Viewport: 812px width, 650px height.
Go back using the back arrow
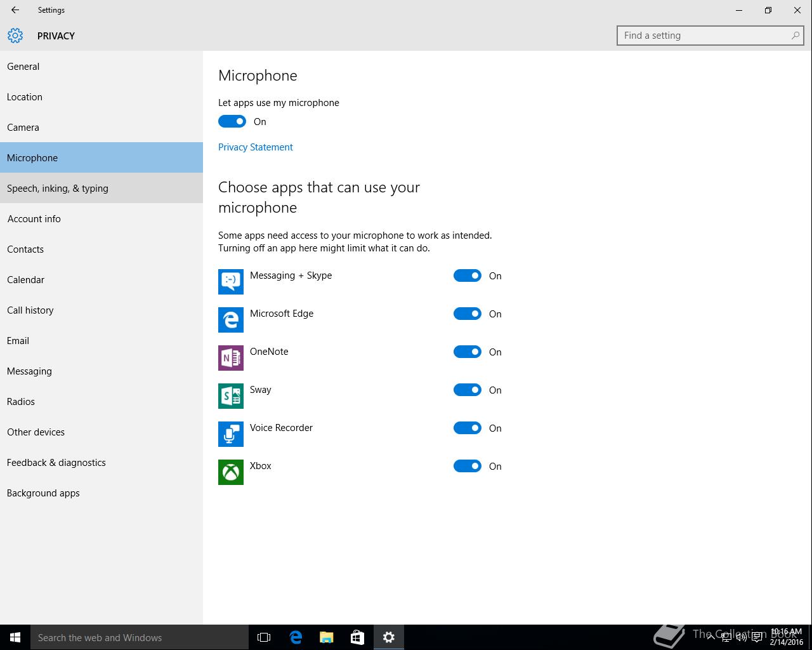(15, 10)
